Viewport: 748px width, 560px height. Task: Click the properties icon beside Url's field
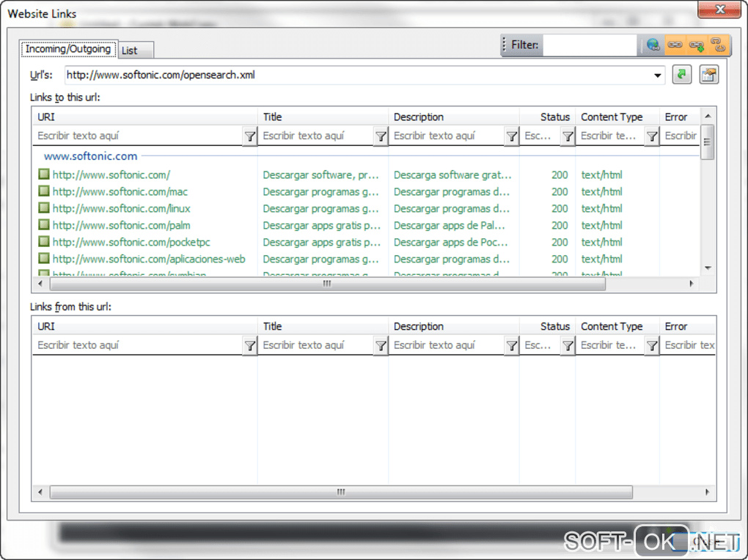click(709, 75)
